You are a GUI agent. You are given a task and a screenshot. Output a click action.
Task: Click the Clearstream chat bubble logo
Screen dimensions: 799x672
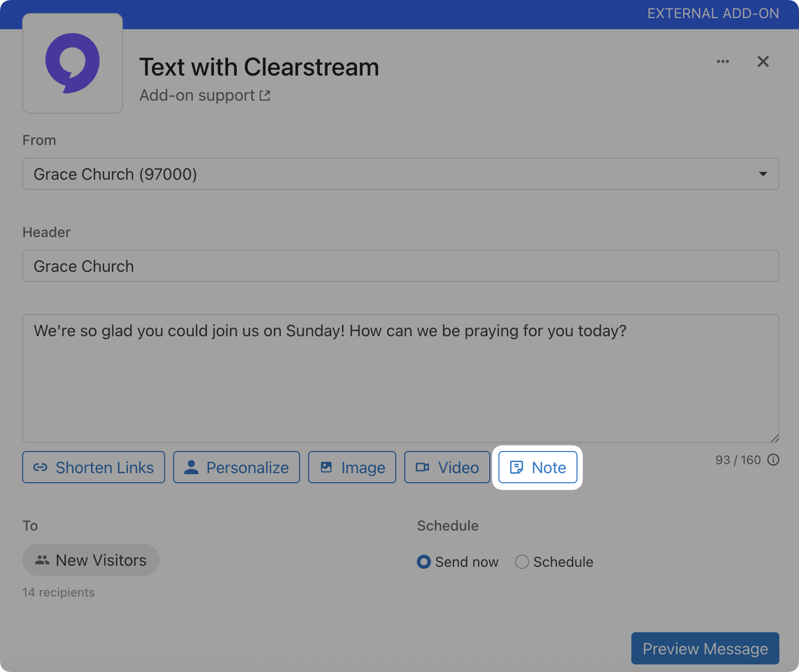pos(72,63)
